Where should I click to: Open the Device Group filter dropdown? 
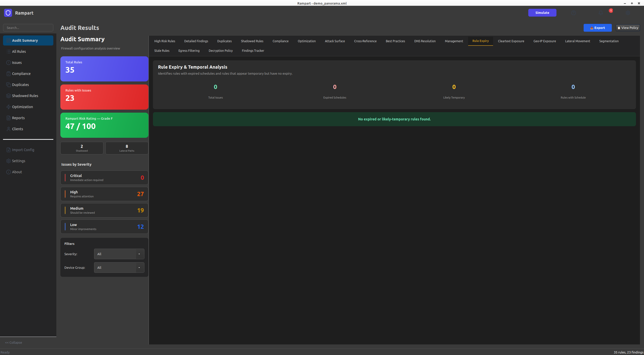[x=119, y=268]
